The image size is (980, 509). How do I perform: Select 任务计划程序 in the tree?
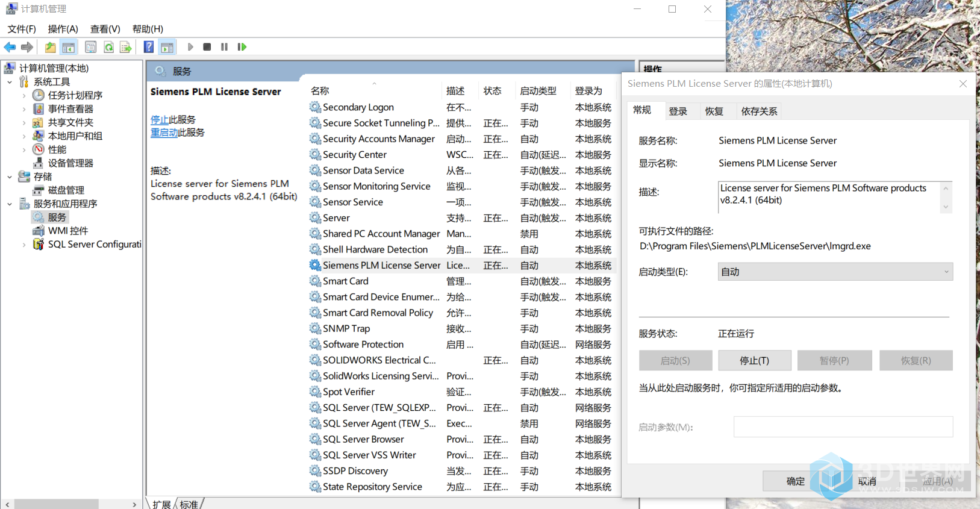tap(75, 95)
